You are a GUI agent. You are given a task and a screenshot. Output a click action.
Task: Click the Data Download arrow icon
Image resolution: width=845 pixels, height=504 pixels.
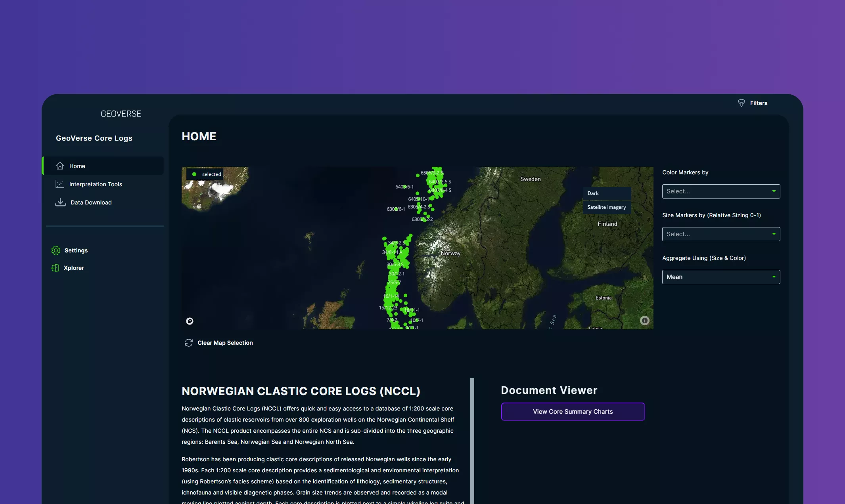coord(60,202)
